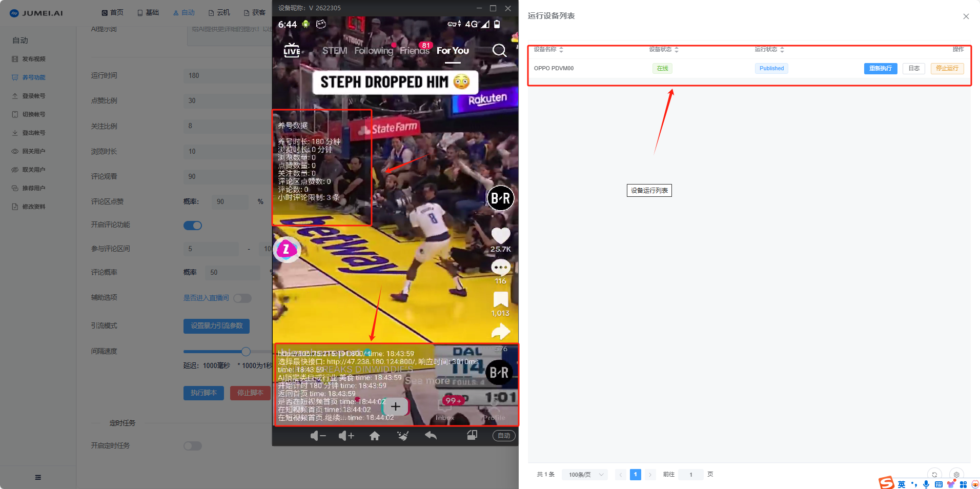Image resolution: width=980 pixels, height=489 pixels.
Task: Select 养号功能 in the sidebar
Action: (x=34, y=77)
